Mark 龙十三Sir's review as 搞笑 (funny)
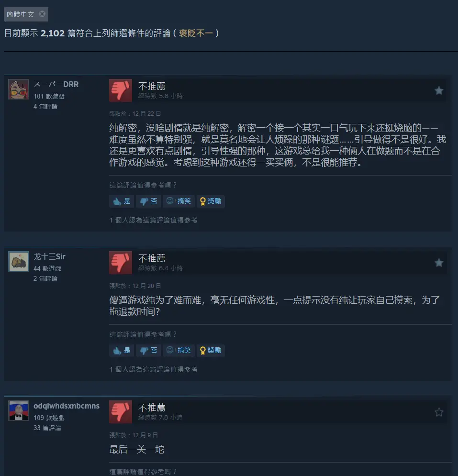The width and height of the screenshot is (458, 476). tap(179, 351)
